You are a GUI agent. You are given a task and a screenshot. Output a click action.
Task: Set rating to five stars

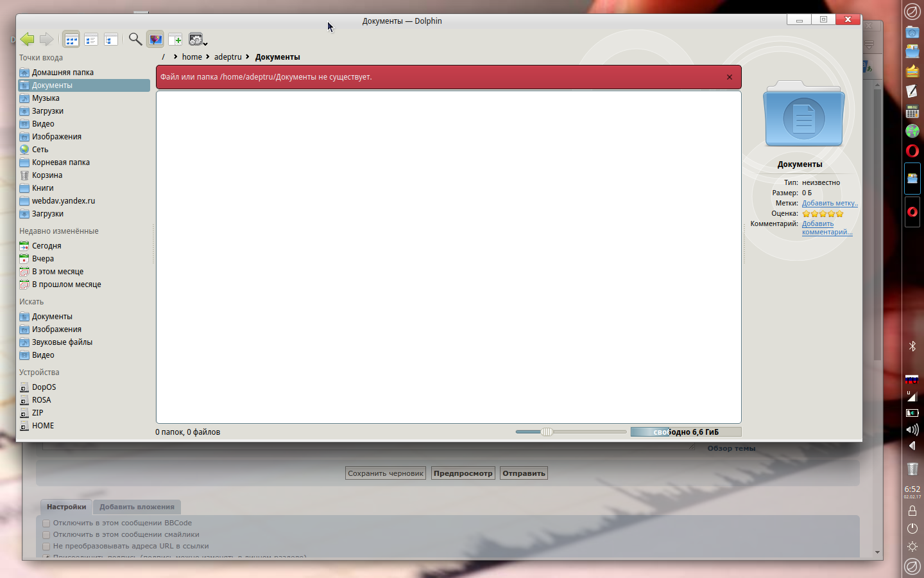click(x=839, y=214)
